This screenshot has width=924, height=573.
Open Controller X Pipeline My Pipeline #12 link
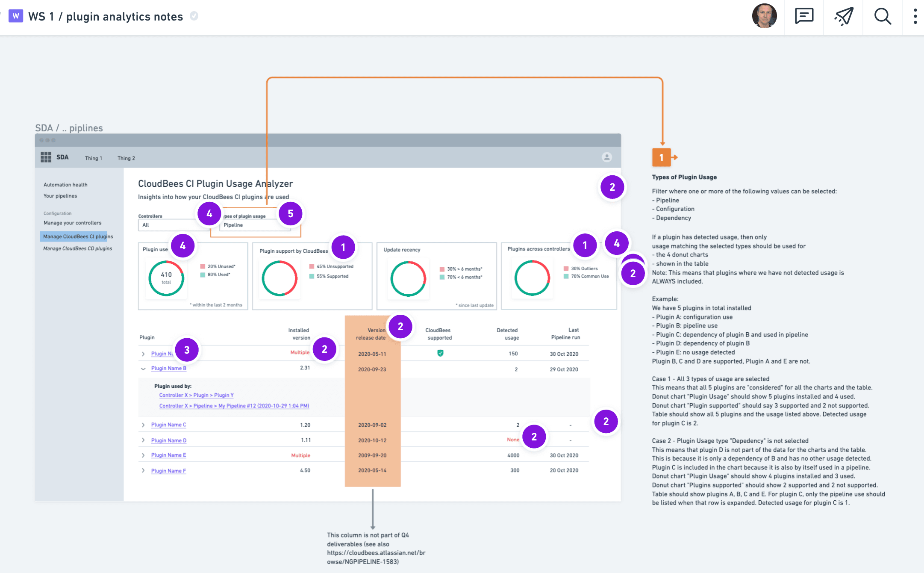pyautogui.click(x=234, y=406)
